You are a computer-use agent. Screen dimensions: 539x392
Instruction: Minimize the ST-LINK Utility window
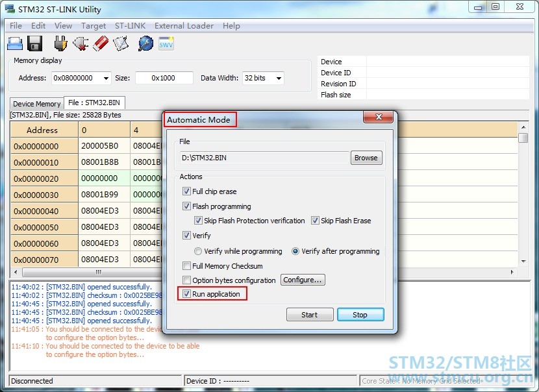pos(478,7)
